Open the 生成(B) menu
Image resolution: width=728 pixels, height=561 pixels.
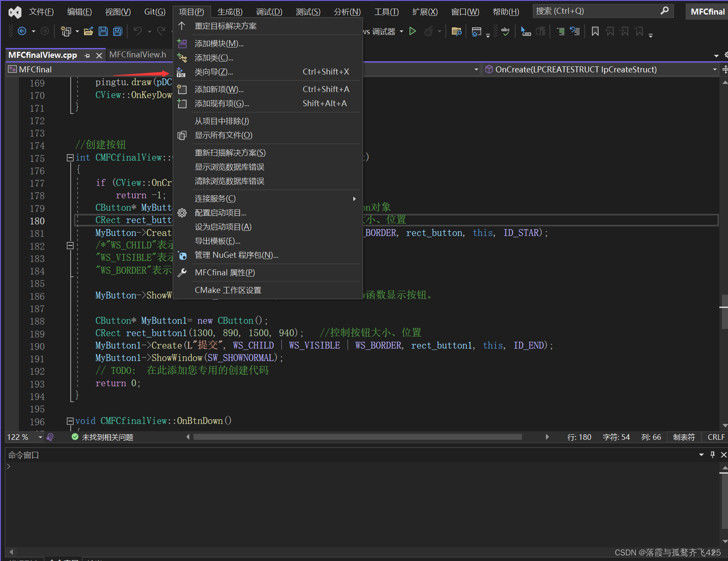[230, 12]
